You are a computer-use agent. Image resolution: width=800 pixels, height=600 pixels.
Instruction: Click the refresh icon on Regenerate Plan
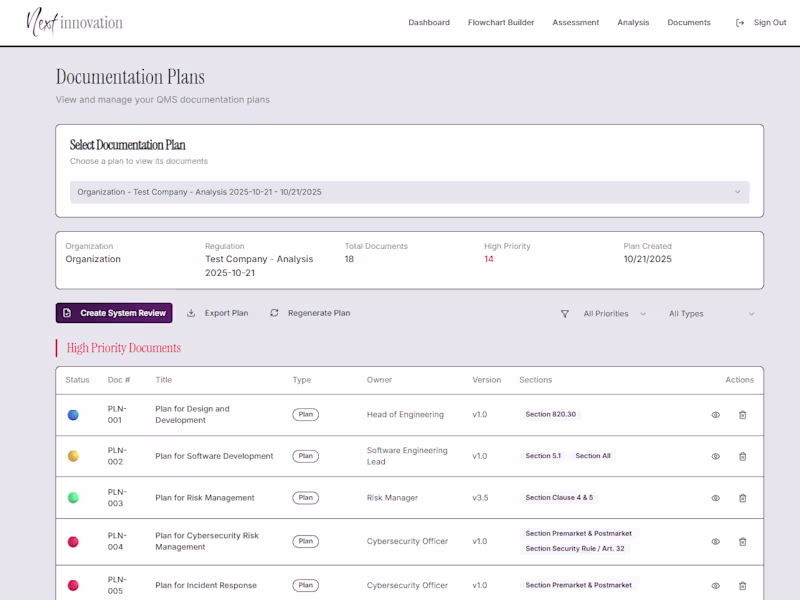pos(274,312)
